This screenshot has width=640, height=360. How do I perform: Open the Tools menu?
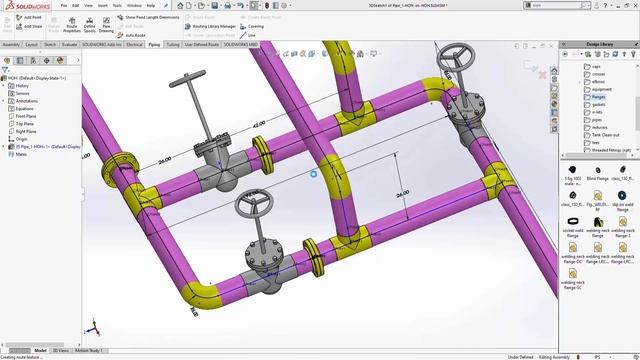[x=117, y=6]
